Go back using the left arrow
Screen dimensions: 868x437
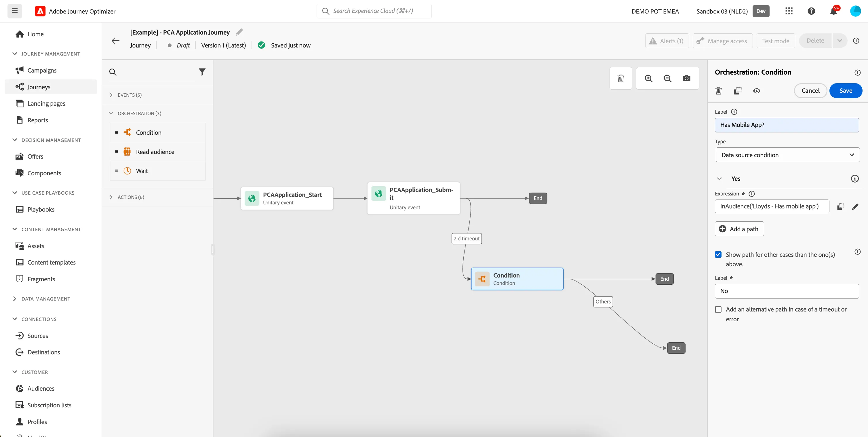click(x=116, y=41)
